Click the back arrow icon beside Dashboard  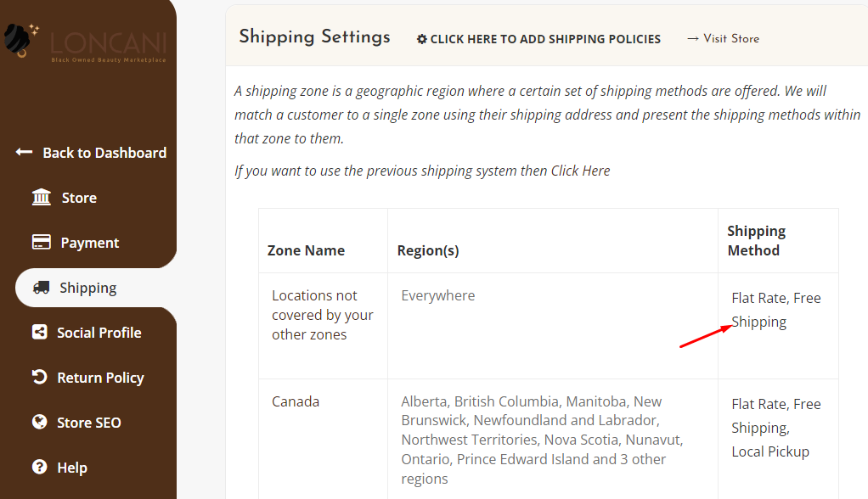click(24, 152)
